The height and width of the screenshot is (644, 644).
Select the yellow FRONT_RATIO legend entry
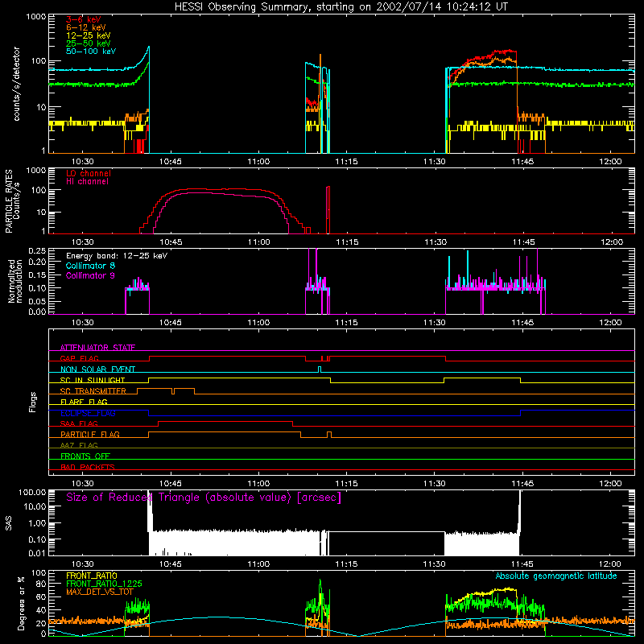click(x=92, y=576)
